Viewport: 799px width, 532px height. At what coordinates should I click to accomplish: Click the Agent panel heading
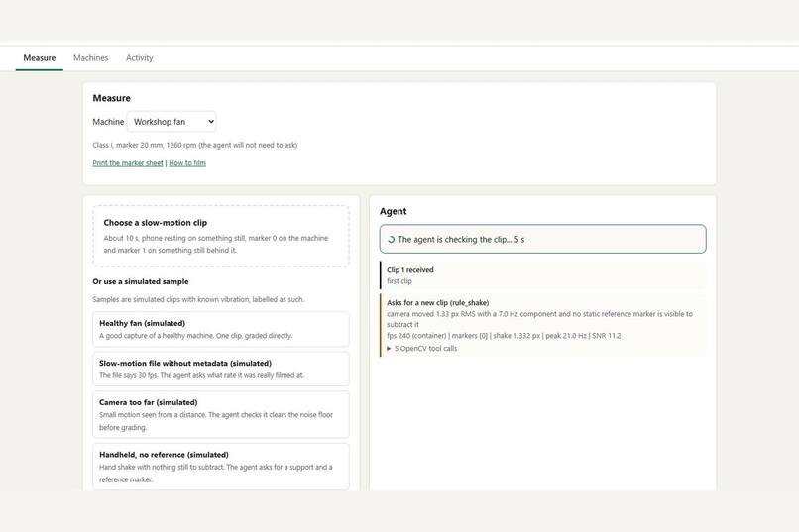click(393, 211)
